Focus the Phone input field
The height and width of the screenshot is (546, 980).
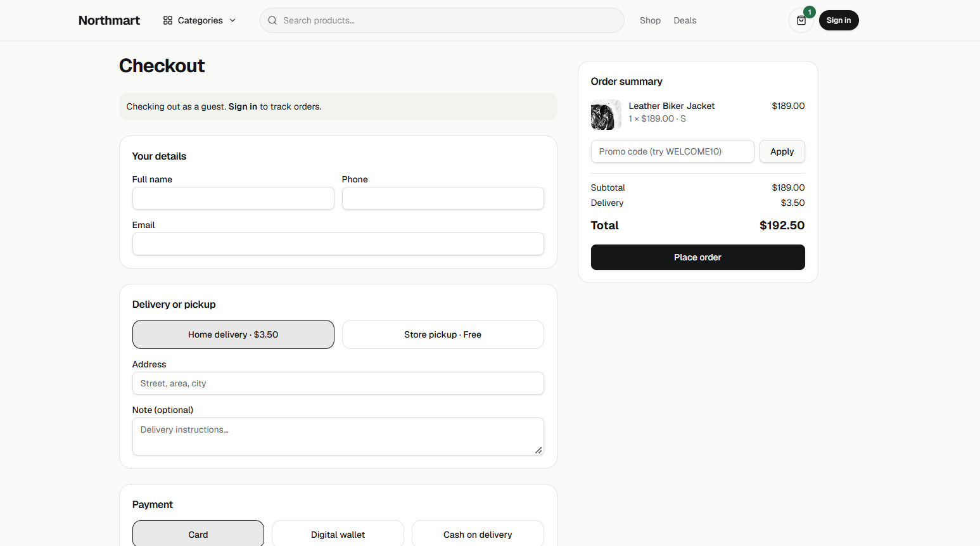tap(443, 198)
